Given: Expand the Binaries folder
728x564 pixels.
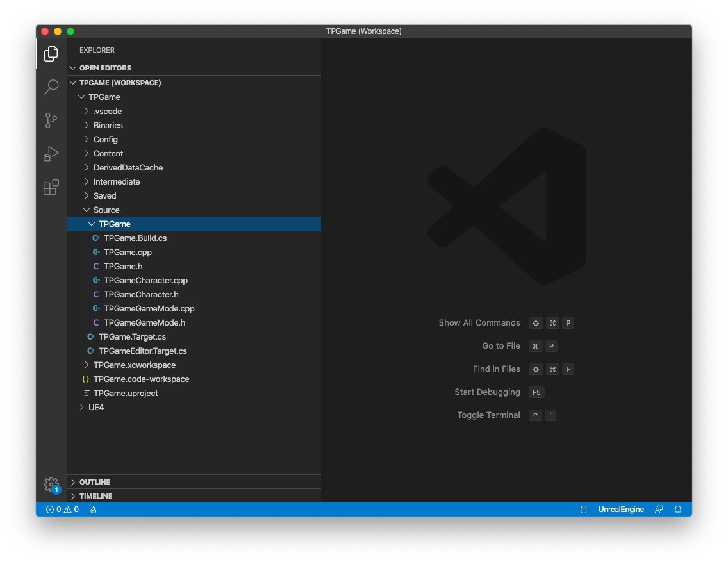Looking at the screenshot, I should click(194, 126).
